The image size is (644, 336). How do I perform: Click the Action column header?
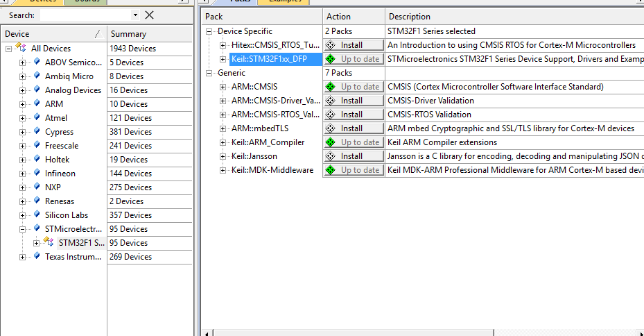pos(354,17)
